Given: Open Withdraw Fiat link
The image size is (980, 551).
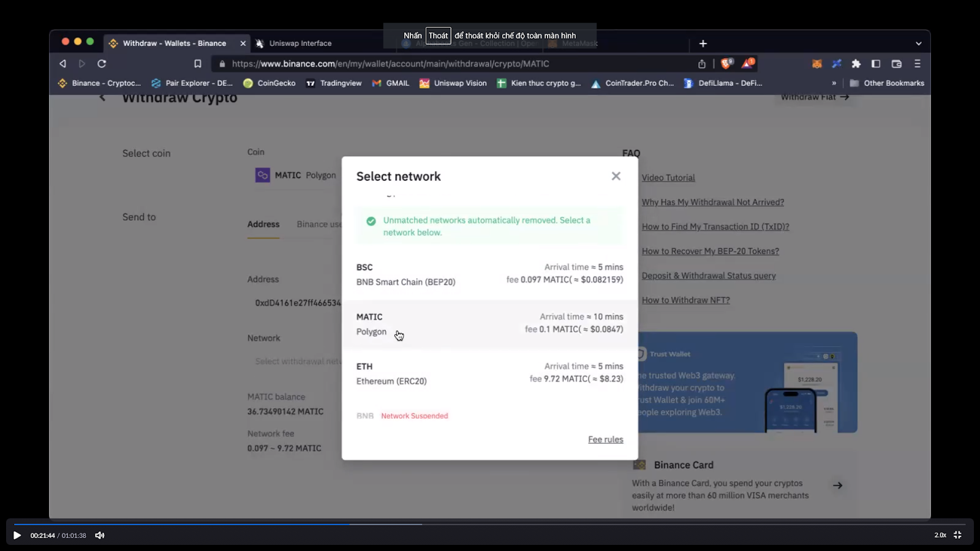Looking at the screenshot, I should tap(815, 97).
